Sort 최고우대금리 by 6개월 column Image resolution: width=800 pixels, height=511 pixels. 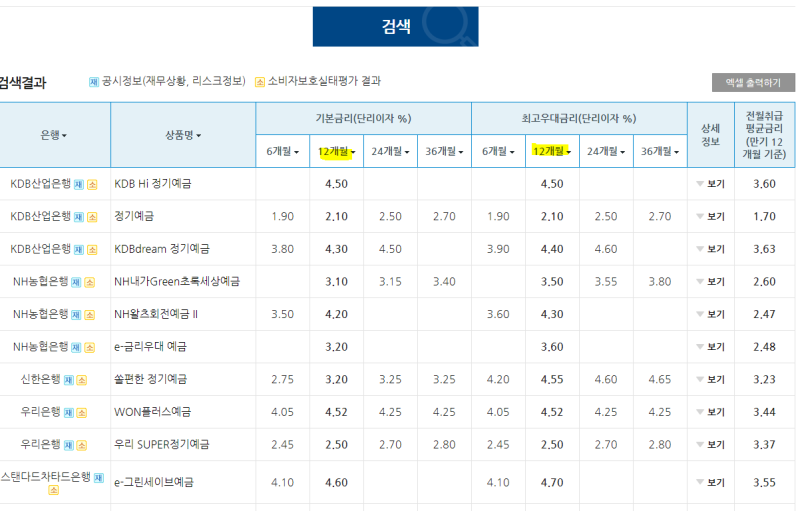[x=498, y=151]
